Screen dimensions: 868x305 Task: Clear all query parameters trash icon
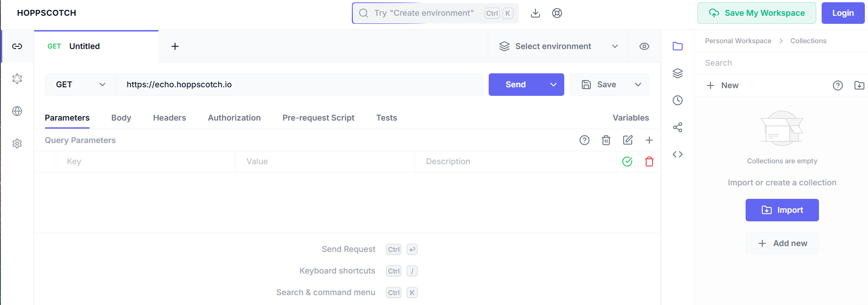[x=606, y=140]
